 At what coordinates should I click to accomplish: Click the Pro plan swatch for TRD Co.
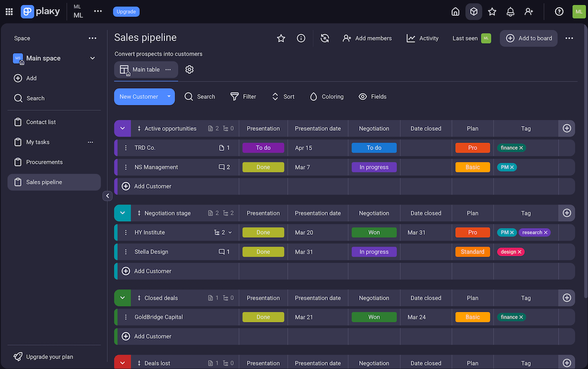[x=472, y=148]
